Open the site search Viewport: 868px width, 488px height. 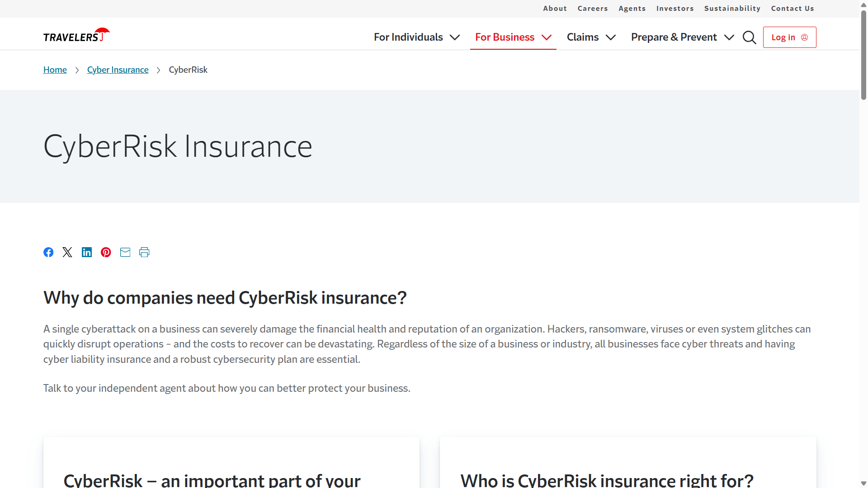pos(749,38)
